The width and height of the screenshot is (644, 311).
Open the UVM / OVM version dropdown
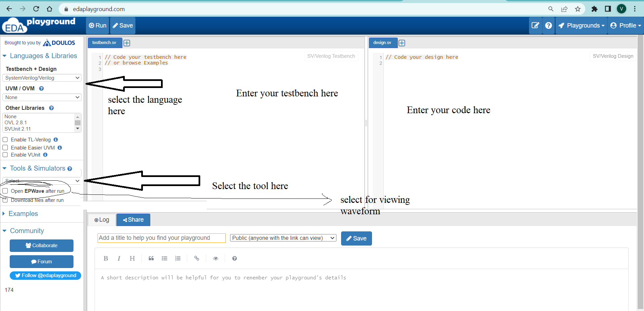(x=42, y=97)
